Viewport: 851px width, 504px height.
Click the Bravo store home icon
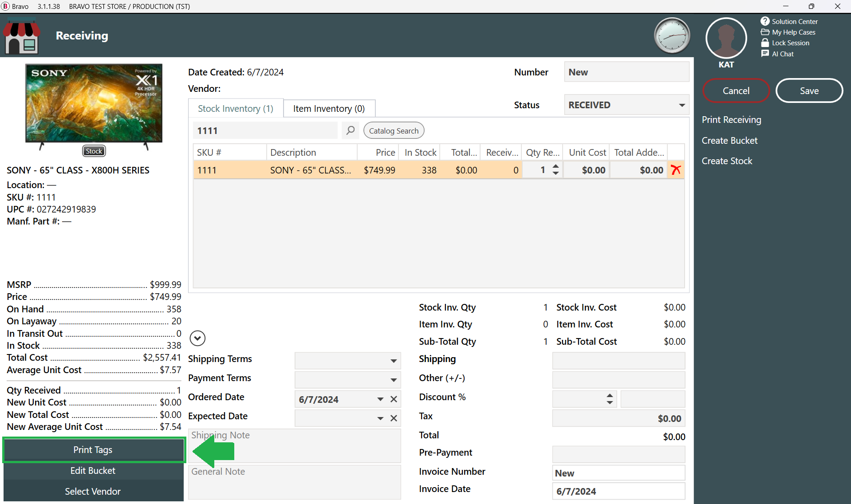21,37
